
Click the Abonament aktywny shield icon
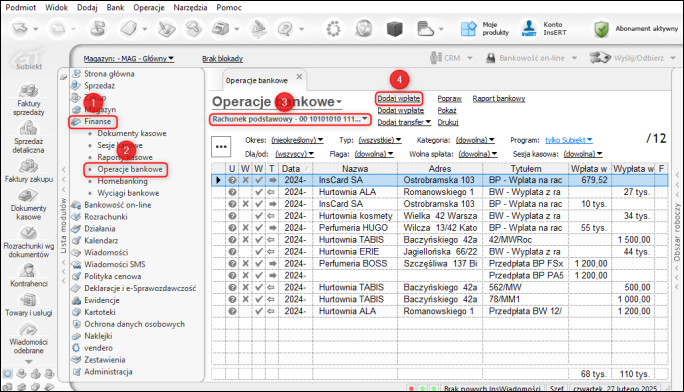pyautogui.click(x=602, y=29)
